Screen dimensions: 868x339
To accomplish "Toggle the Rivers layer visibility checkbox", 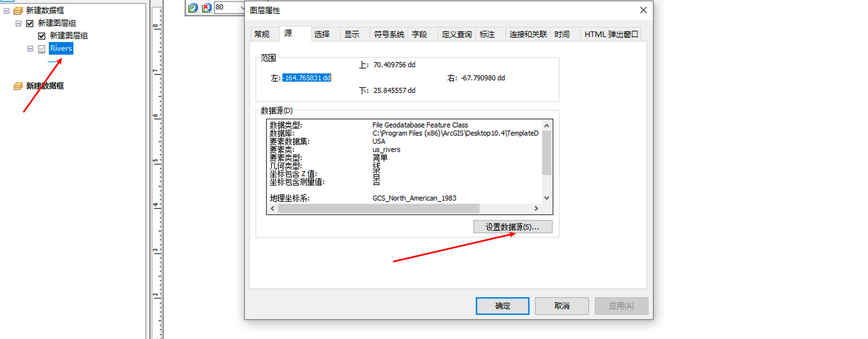I will [42, 49].
